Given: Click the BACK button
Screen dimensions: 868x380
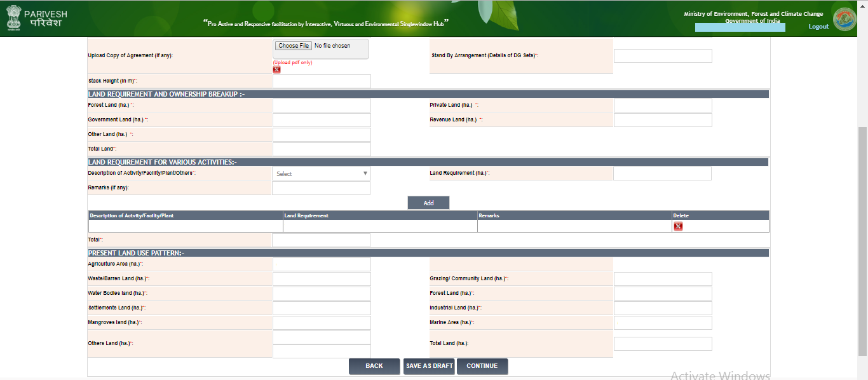Looking at the screenshot, I should [374, 366].
